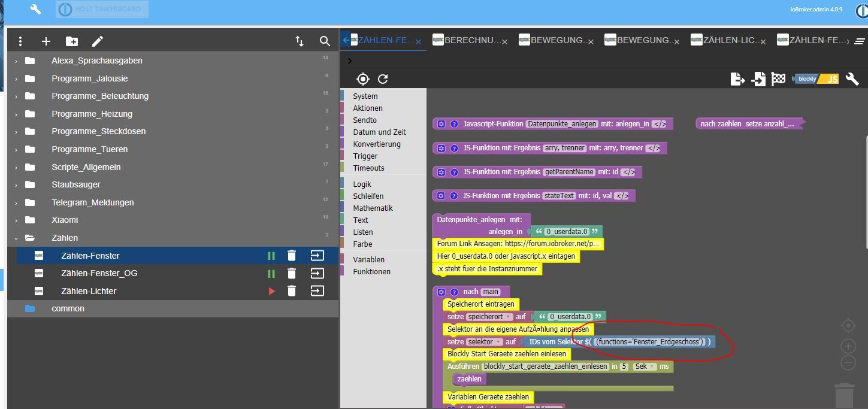The width and height of the screenshot is (868, 409).
Task: Delete the Zählen-Fenster_OG script
Action: pos(292,273)
